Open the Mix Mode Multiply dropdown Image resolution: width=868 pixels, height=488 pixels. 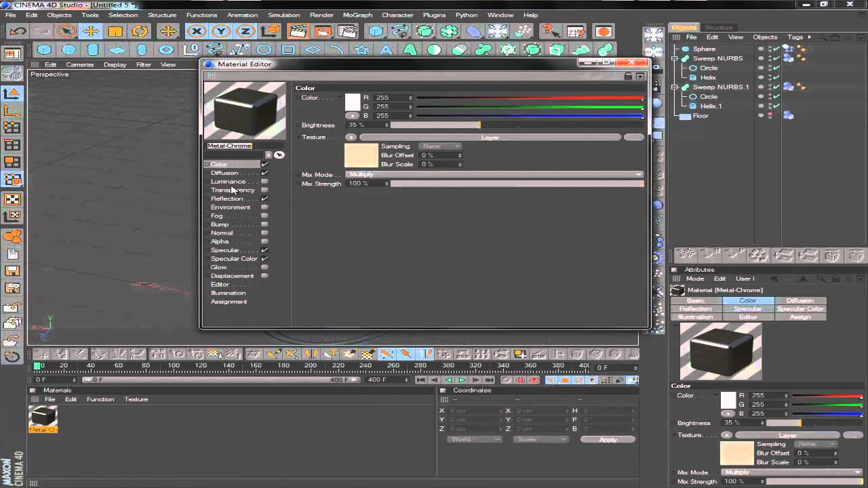click(494, 174)
